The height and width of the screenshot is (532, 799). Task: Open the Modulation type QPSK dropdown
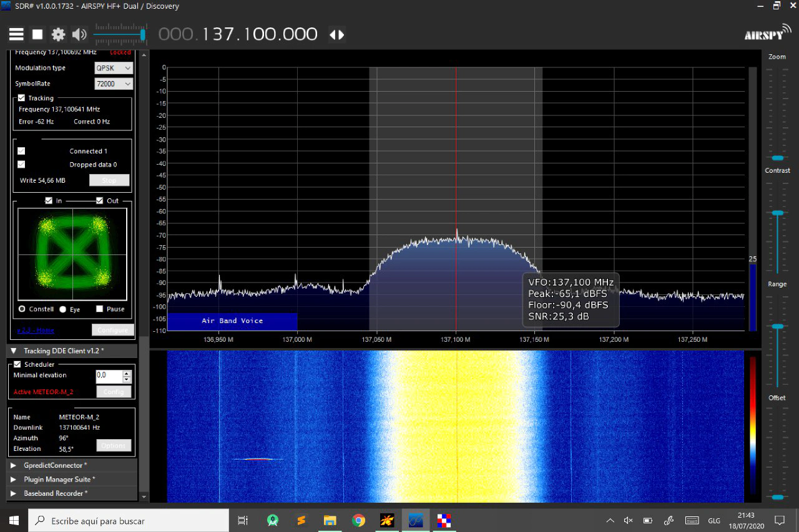pyautogui.click(x=114, y=68)
